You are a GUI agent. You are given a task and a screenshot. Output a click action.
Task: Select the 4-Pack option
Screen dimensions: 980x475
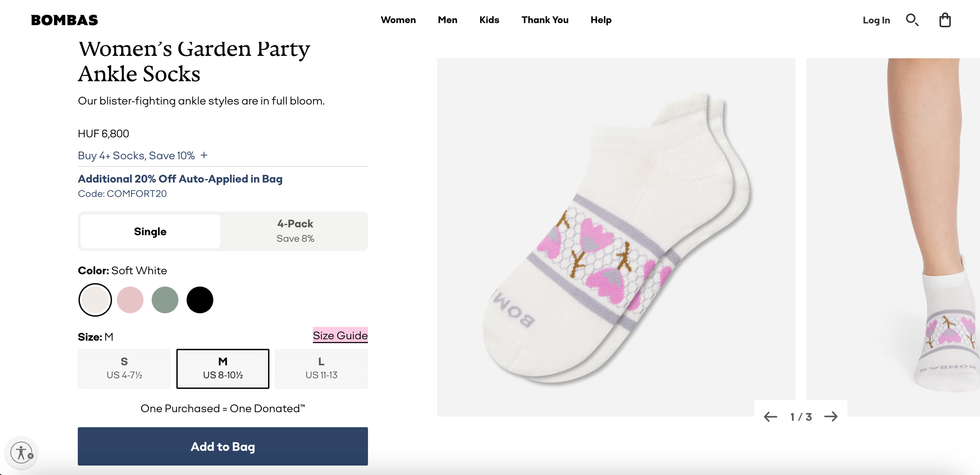(295, 231)
